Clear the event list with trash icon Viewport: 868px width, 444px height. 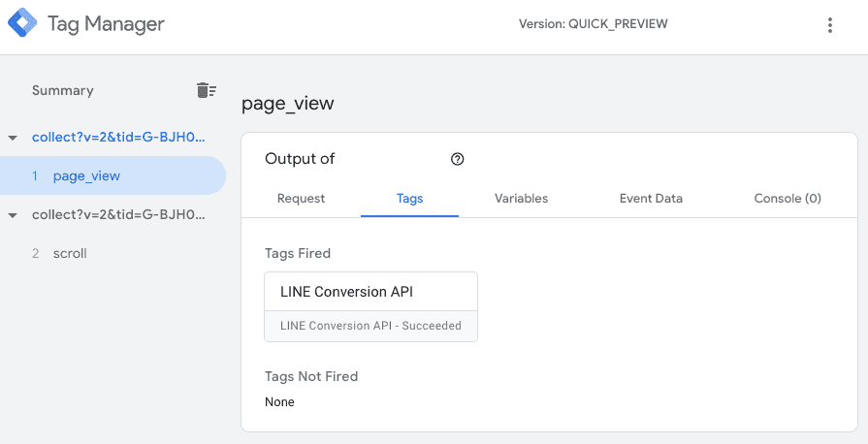coord(206,90)
